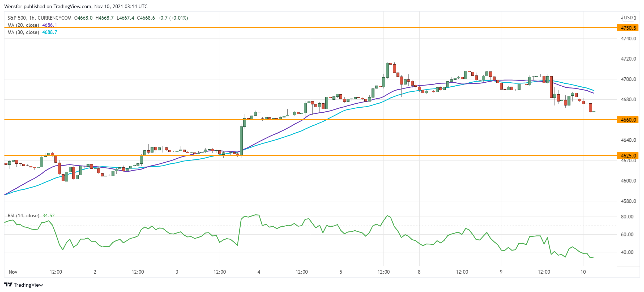Click the RSI (14, close) indicator label

[x=23, y=215]
